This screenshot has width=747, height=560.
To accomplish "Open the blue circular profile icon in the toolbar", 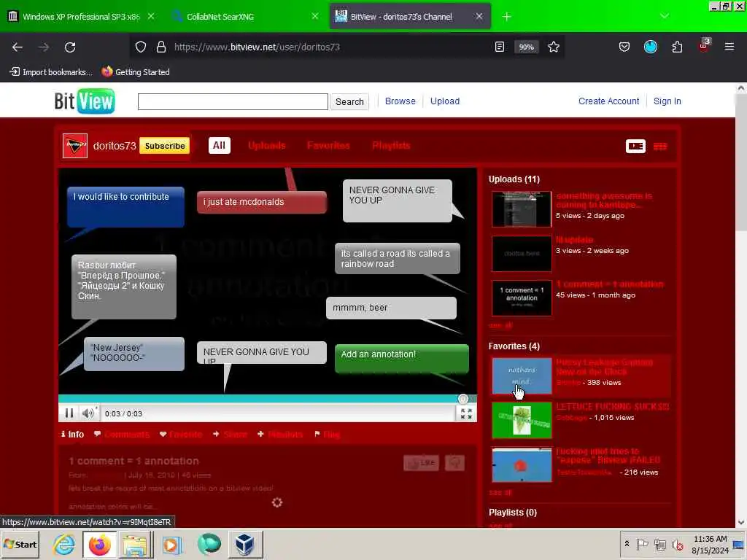I will point(650,47).
